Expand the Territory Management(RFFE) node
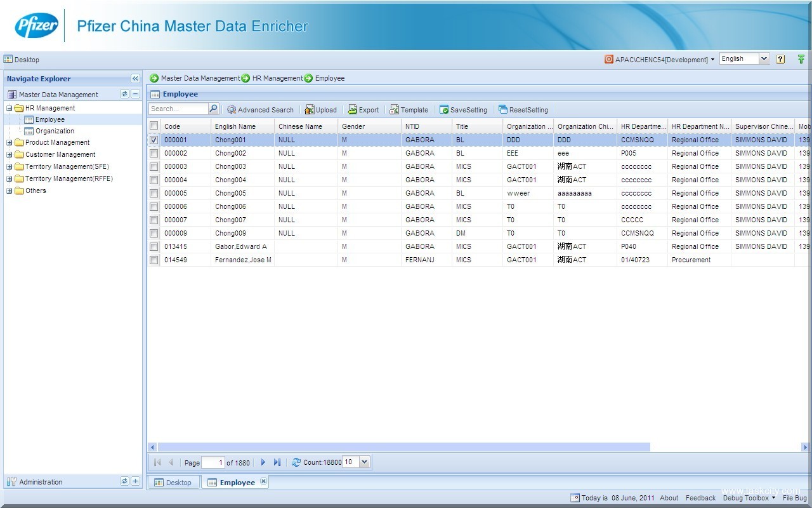The width and height of the screenshot is (812, 508). tap(10, 178)
